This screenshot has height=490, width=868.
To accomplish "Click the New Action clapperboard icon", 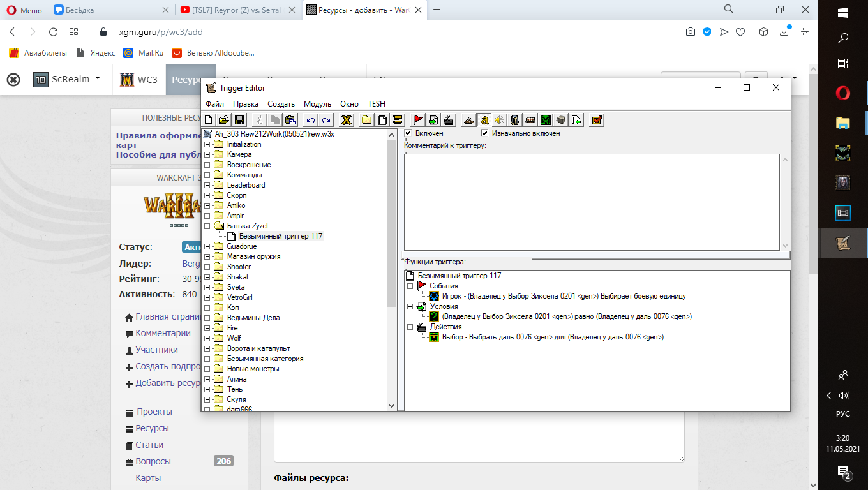I will coord(449,120).
